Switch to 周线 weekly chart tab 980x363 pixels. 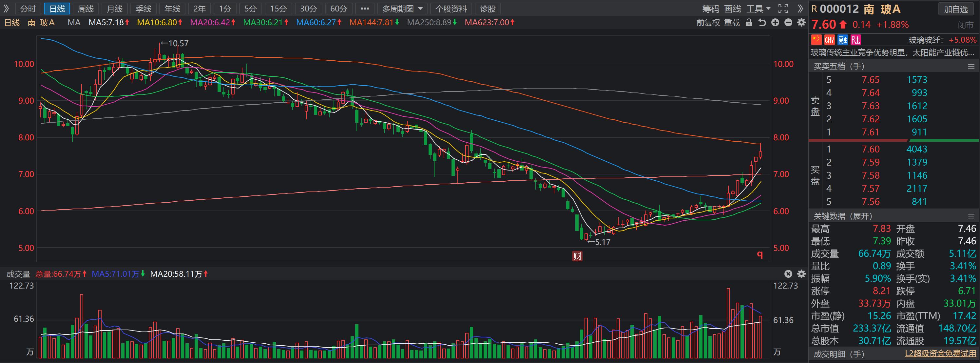coord(86,9)
